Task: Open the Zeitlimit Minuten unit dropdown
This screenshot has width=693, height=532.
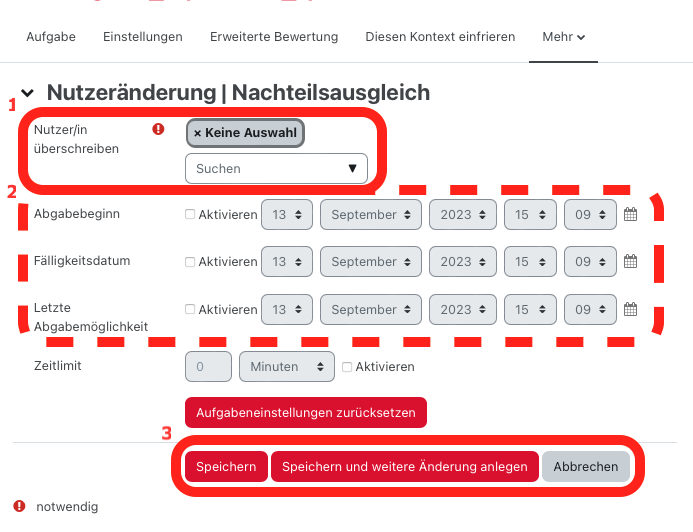Action: (286, 367)
